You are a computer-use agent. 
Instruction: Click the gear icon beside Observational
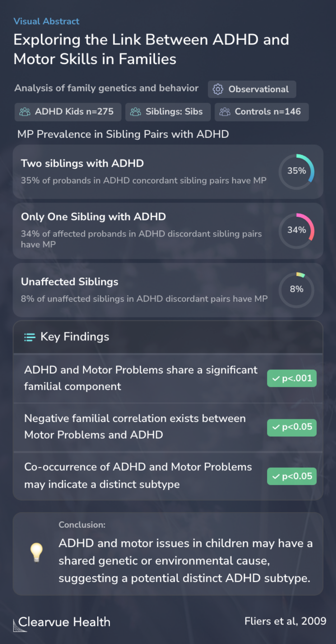coord(218,89)
